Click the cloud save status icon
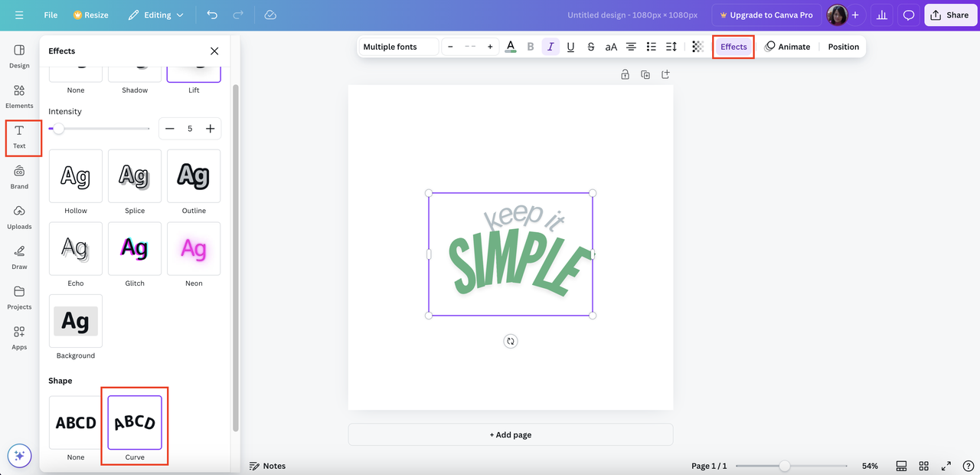 269,15
